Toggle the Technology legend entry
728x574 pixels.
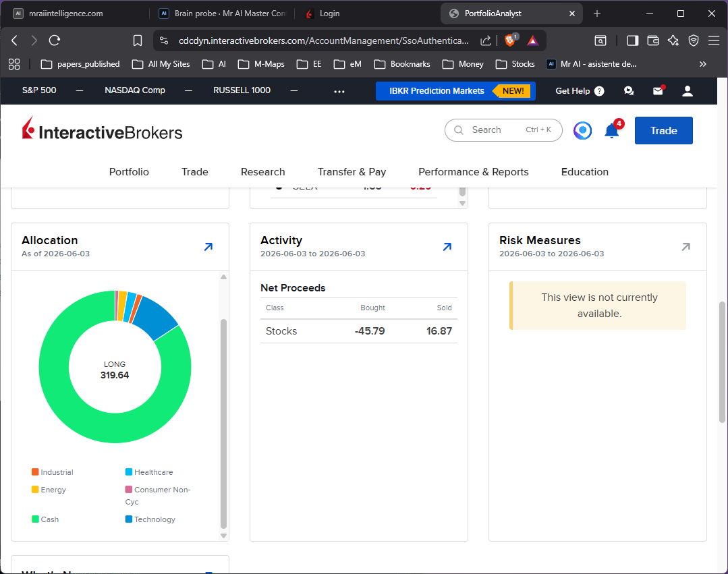click(150, 519)
